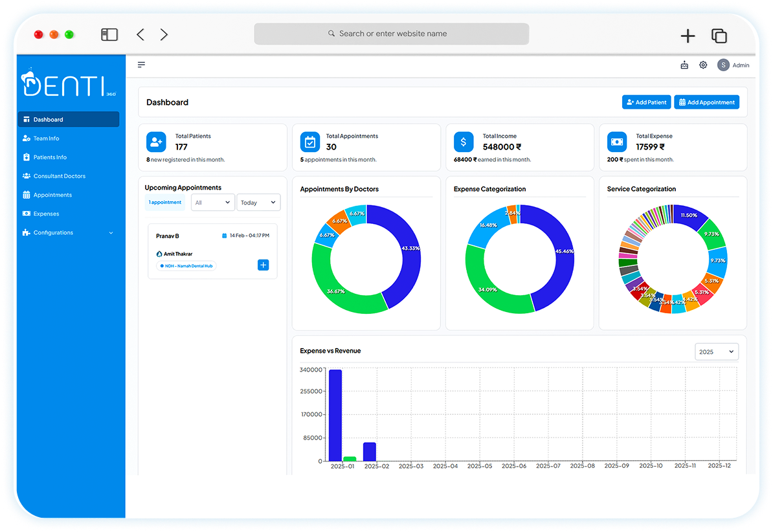Click the Patients Info clipboard icon
Image resolution: width=773 pixels, height=532 pixels.
point(26,157)
